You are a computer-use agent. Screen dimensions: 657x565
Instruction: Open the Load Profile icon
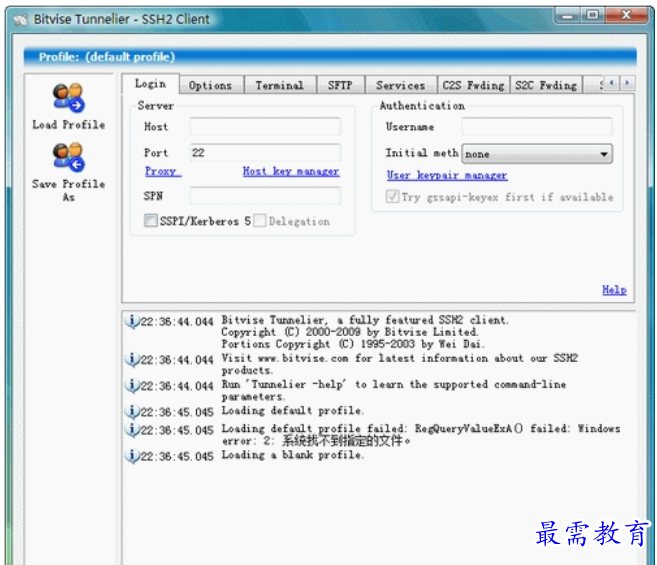pos(69,98)
